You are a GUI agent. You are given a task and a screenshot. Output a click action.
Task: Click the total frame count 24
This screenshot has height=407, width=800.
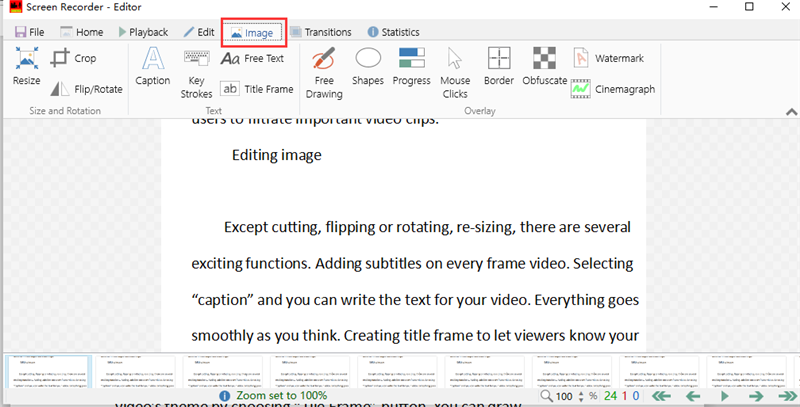611,396
